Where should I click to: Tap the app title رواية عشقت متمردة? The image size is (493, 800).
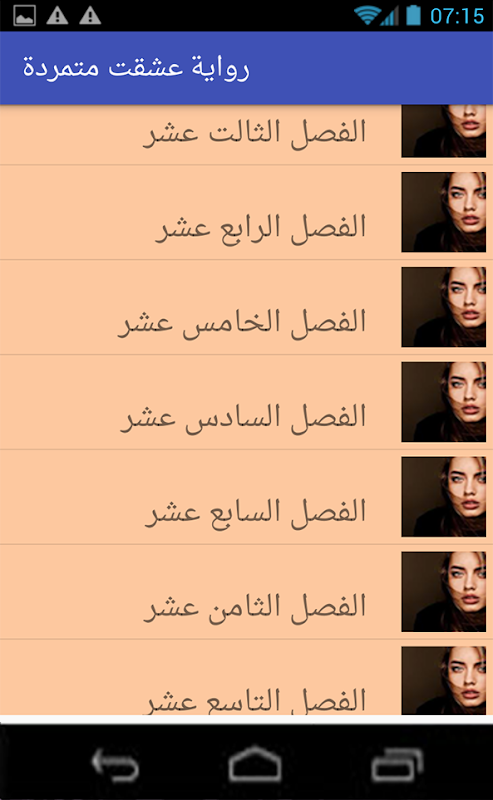136,67
